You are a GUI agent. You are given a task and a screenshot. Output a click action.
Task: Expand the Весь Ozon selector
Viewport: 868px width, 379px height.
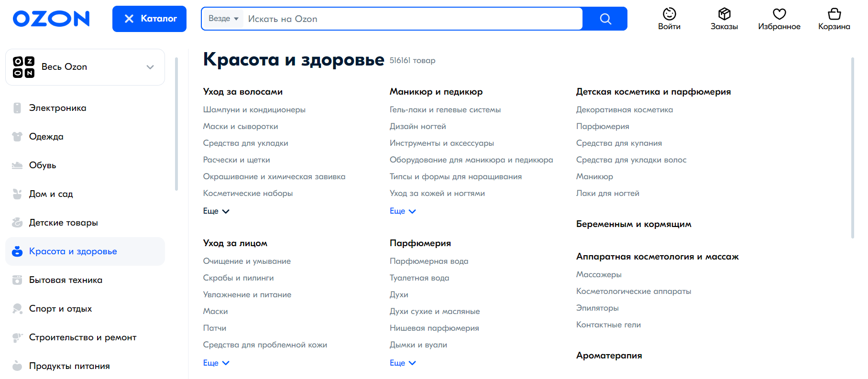coord(85,67)
